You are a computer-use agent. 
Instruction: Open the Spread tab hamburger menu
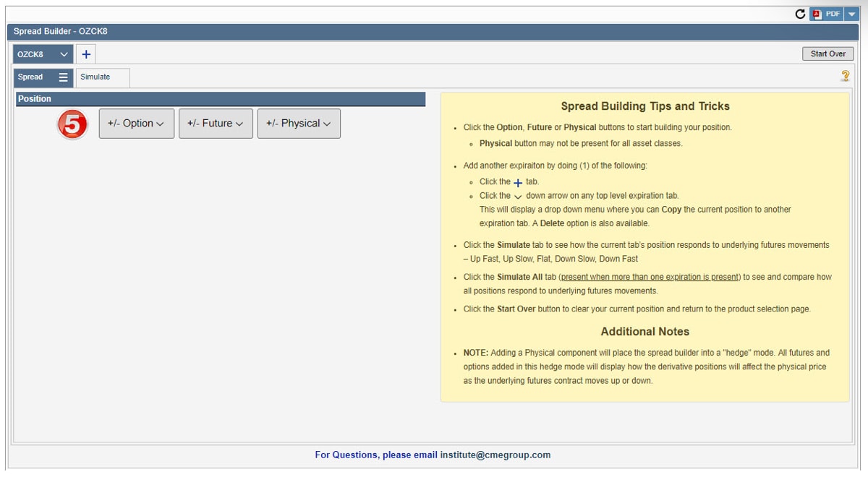tap(64, 77)
